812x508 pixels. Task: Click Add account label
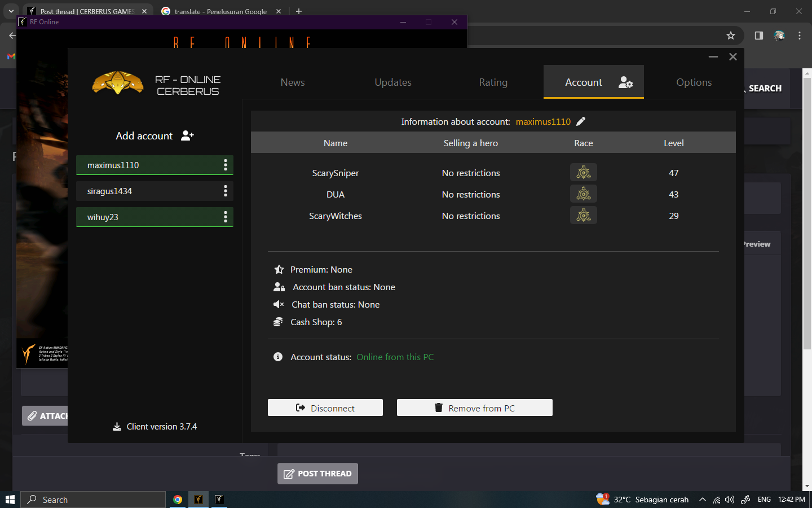click(x=144, y=136)
